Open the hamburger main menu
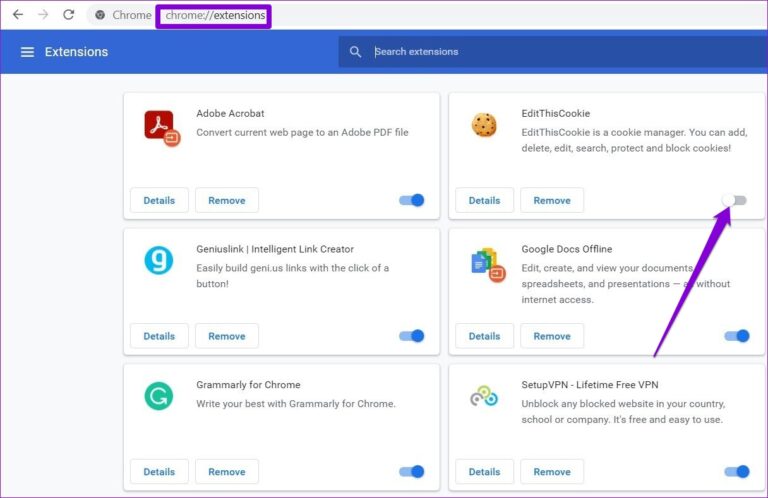The image size is (768, 498). click(x=27, y=52)
